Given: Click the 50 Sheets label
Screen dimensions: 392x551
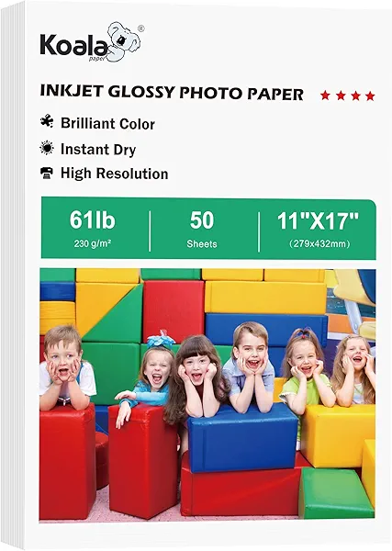Looking at the screenshot, I should pyautogui.click(x=202, y=229).
